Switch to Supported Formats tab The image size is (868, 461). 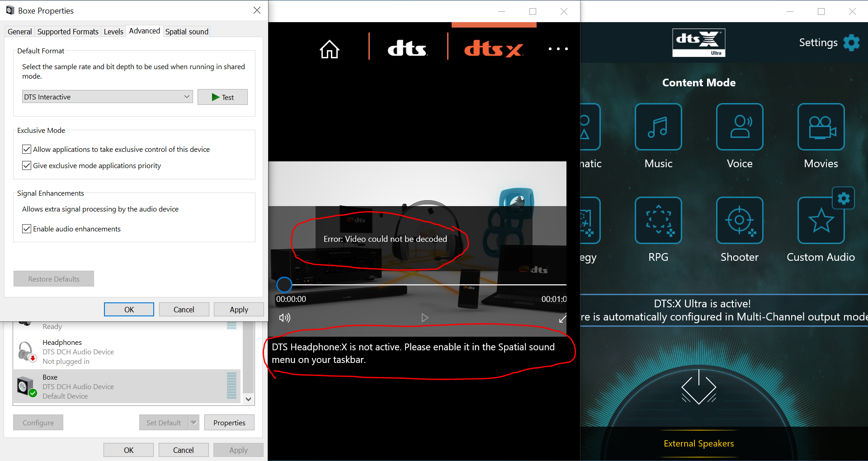[68, 32]
